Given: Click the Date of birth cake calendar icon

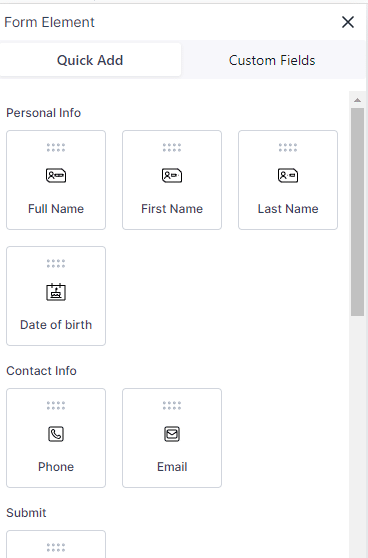Looking at the screenshot, I should pos(56,292).
